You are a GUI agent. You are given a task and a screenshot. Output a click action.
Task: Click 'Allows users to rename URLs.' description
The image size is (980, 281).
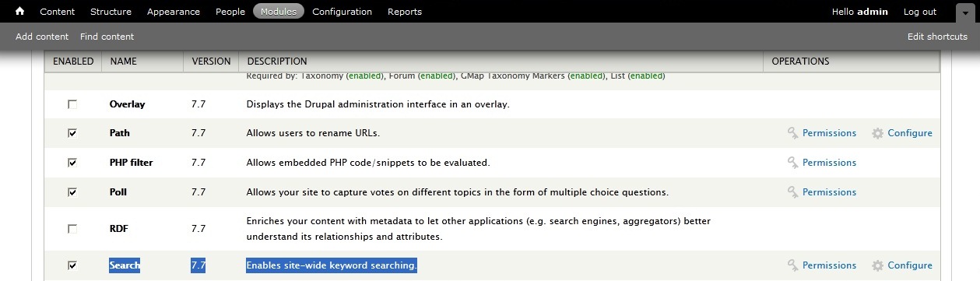pos(314,133)
